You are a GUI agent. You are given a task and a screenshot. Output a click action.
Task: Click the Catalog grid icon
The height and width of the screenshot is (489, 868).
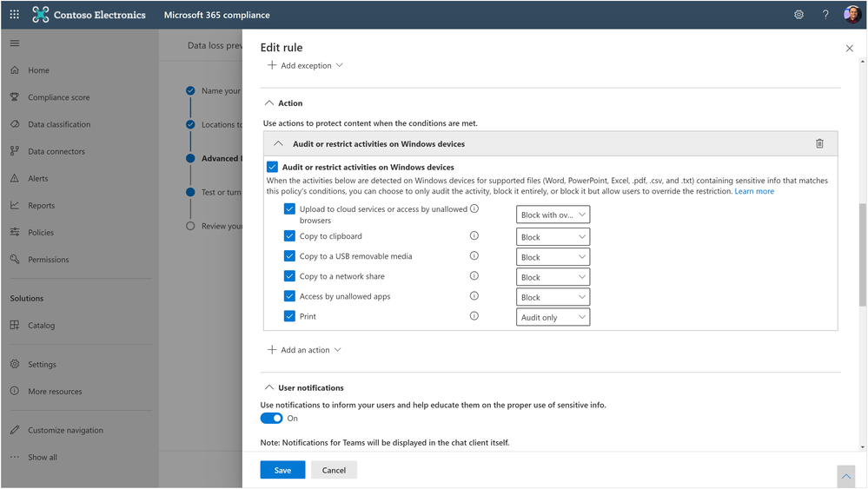click(15, 325)
